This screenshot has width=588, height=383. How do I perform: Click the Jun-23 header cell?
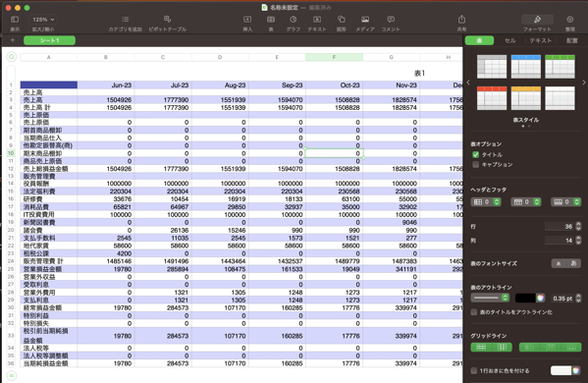point(106,85)
